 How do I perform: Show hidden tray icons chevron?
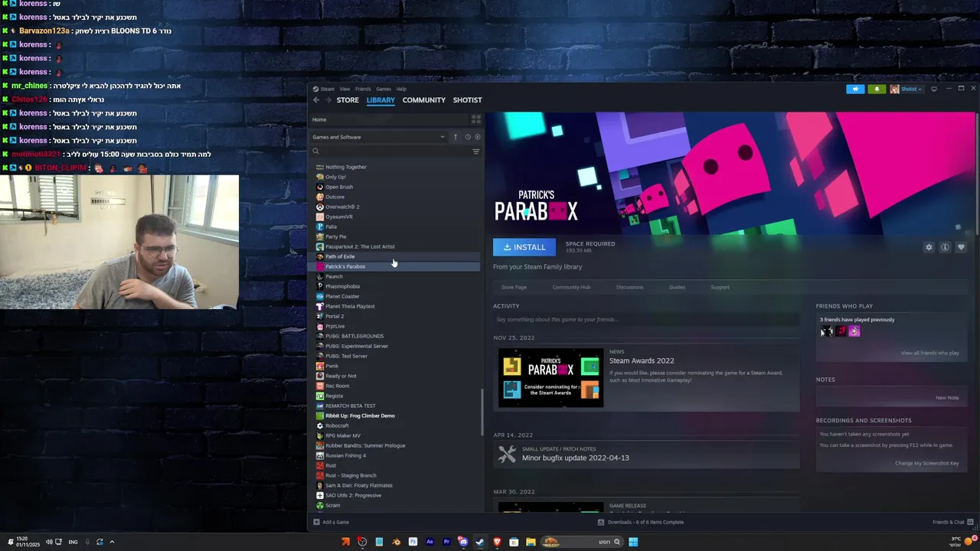coord(112,542)
